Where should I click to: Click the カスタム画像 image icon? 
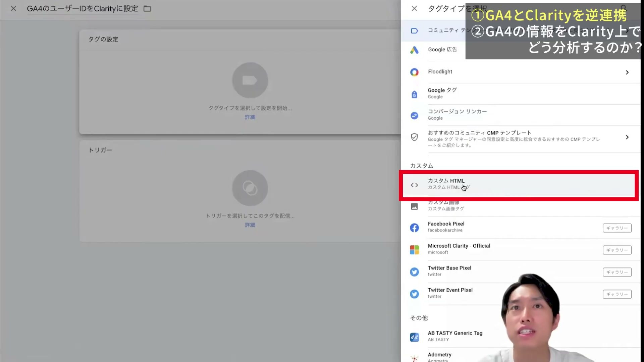point(415,206)
